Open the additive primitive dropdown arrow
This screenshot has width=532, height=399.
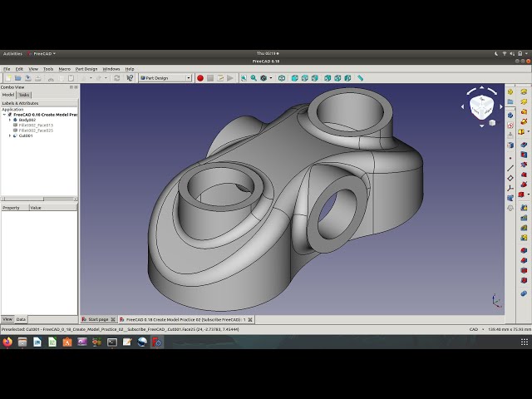529,131
